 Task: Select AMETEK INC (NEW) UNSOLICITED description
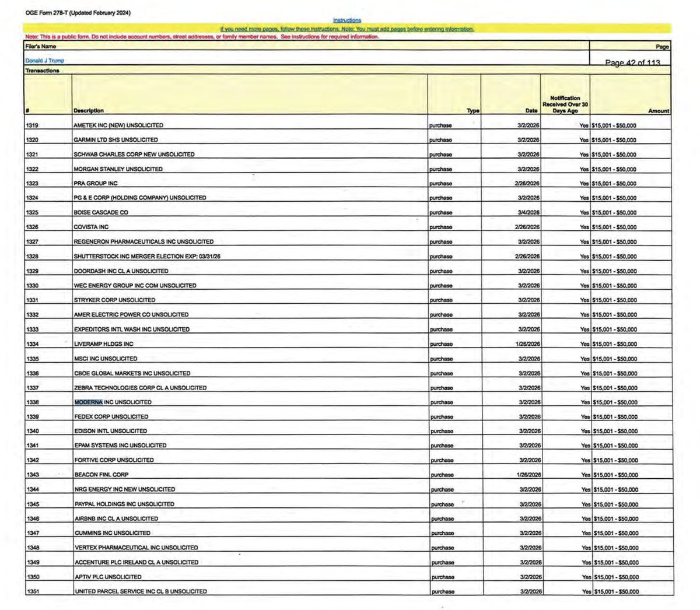point(118,125)
